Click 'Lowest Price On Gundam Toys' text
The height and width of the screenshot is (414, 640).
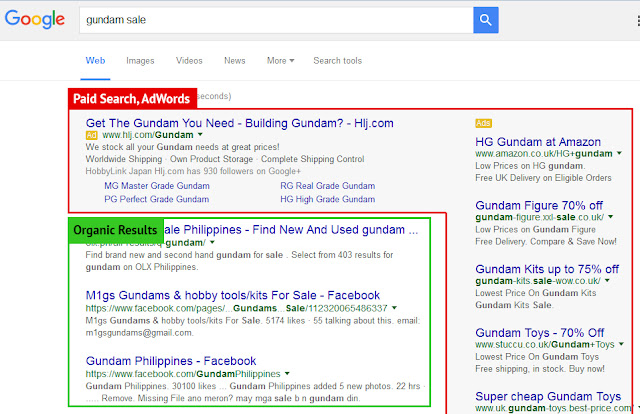[537, 357]
